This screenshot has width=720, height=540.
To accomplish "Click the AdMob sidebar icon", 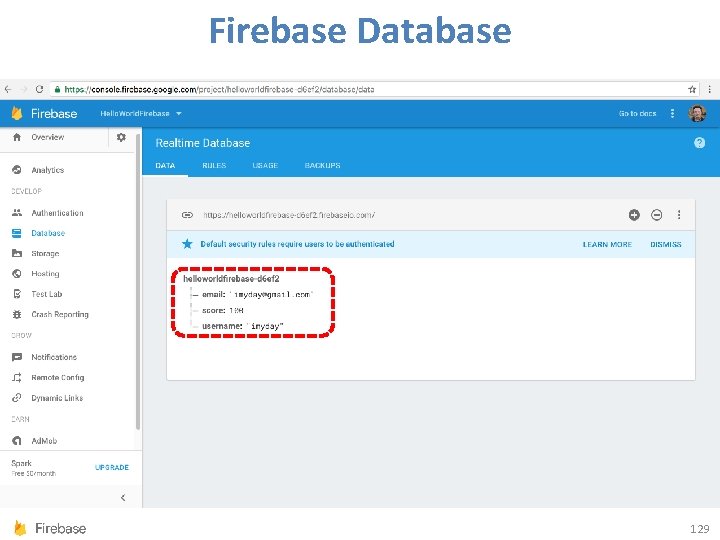I will 17,441.
